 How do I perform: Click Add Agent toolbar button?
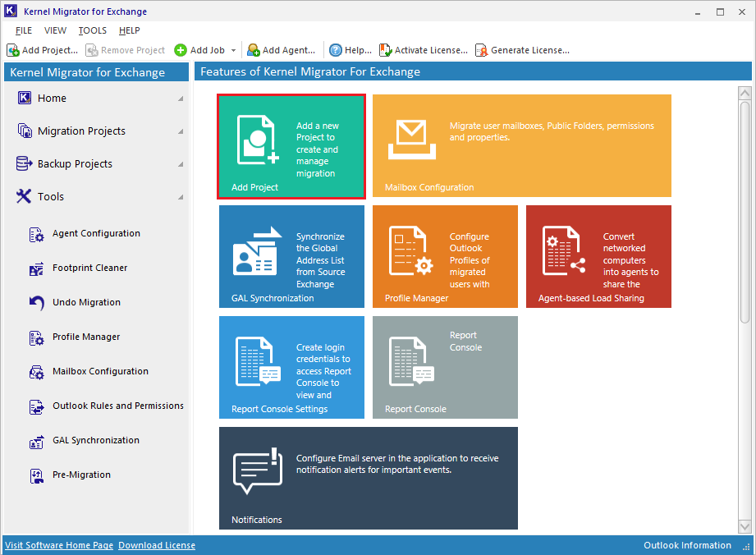coord(281,50)
